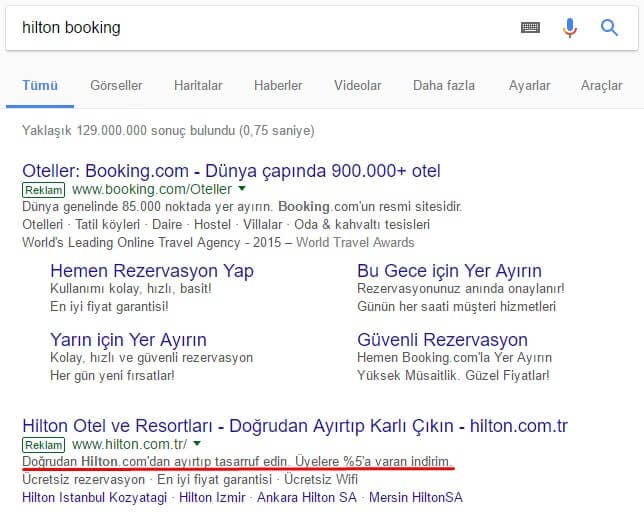Click the Her gün yeni fırsatlar! text
The width and height of the screenshot is (644, 516).
(x=112, y=375)
